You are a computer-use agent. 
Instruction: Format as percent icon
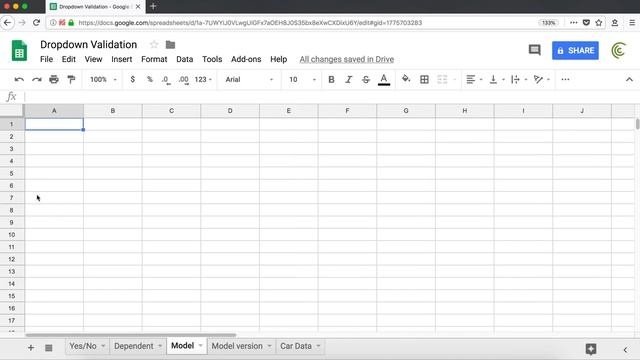tap(150, 80)
